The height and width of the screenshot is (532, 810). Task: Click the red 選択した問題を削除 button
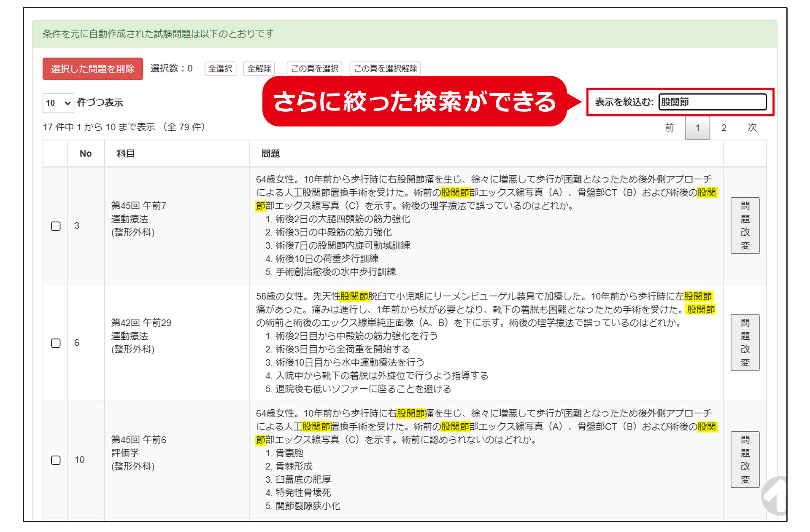click(93, 69)
